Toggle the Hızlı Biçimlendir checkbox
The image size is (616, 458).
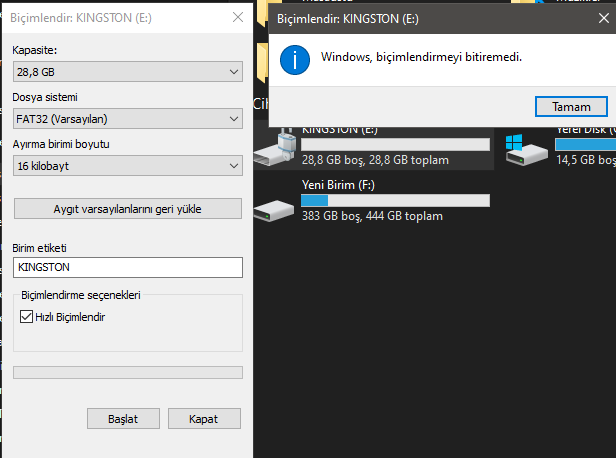[26, 317]
